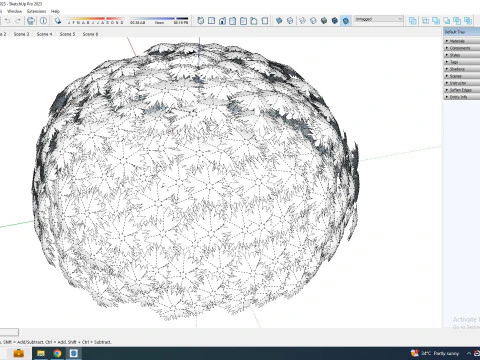Select Wireframe face style
Image resolution: width=480 pixels, height=360 pixels.
303,21
